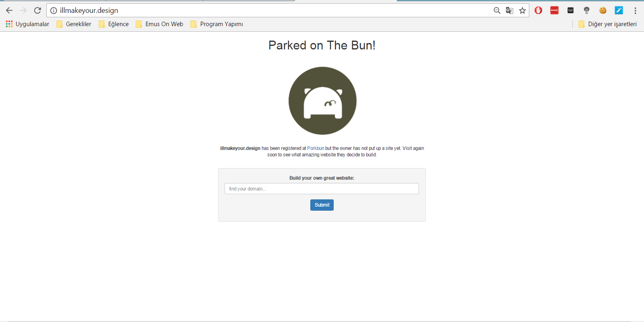Open the LastPass red extension icon
Viewport: 644px width, 322px height.
554,10
